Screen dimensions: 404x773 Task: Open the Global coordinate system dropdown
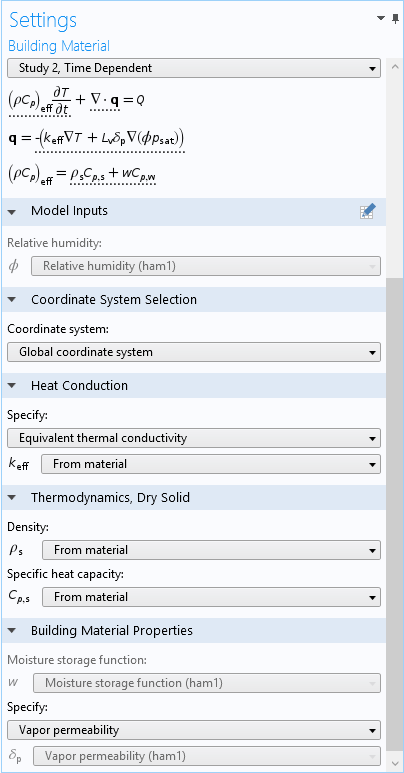(x=194, y=352)
